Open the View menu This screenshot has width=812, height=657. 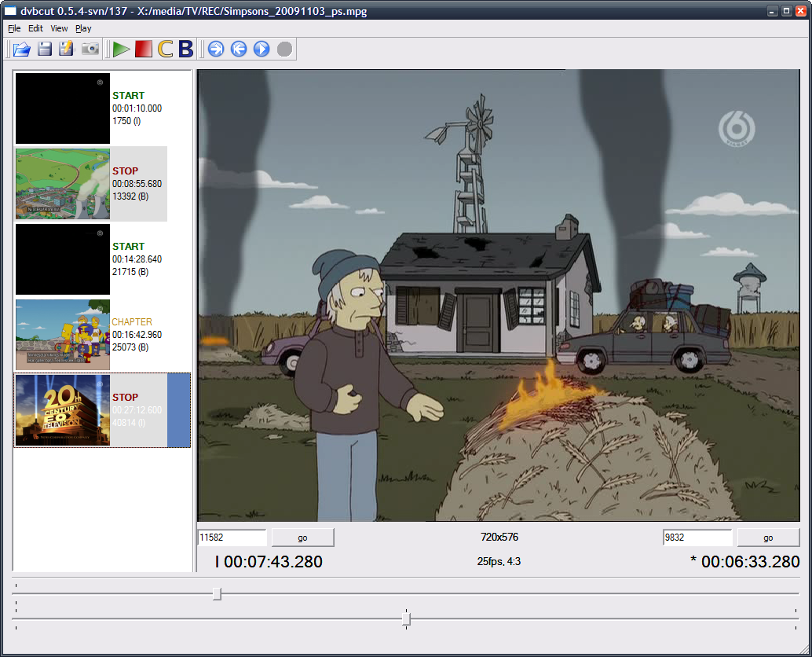tap(59, 28)
